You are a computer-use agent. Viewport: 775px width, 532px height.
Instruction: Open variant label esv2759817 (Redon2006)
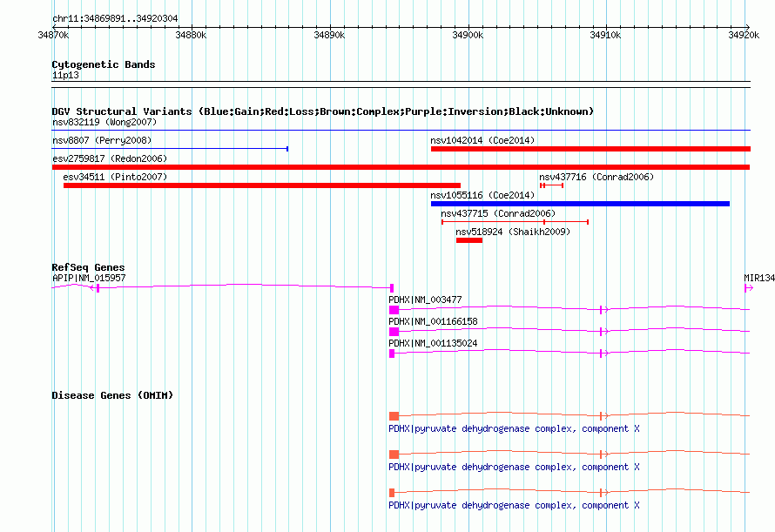click(x=111, y=158)
